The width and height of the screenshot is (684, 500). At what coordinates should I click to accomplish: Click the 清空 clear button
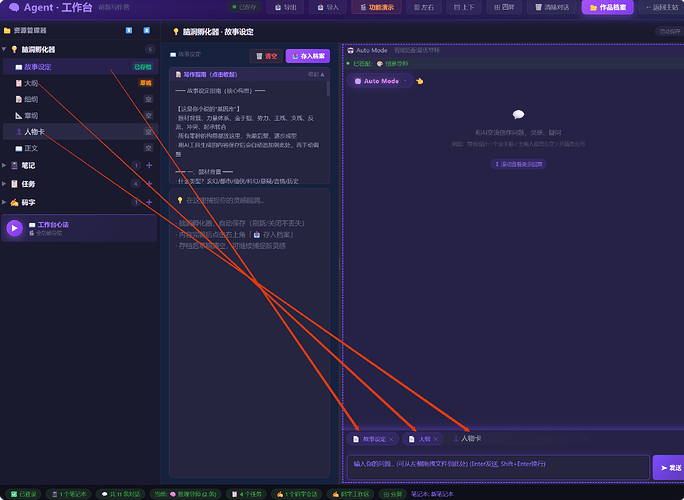click(266, 56)
